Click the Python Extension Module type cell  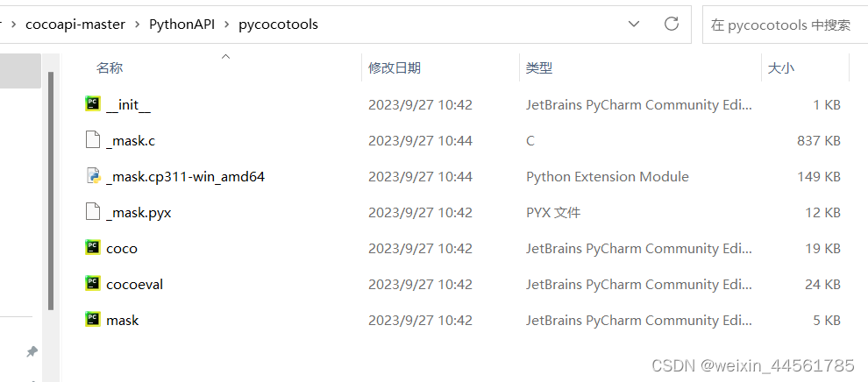click(608, 177)
